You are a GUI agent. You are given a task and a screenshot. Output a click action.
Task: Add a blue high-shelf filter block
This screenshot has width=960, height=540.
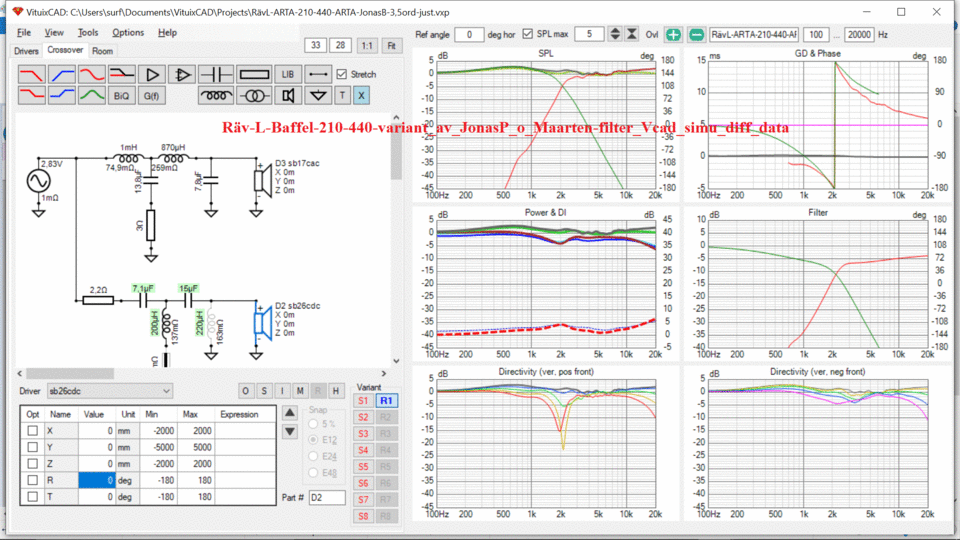coord(62,96)
